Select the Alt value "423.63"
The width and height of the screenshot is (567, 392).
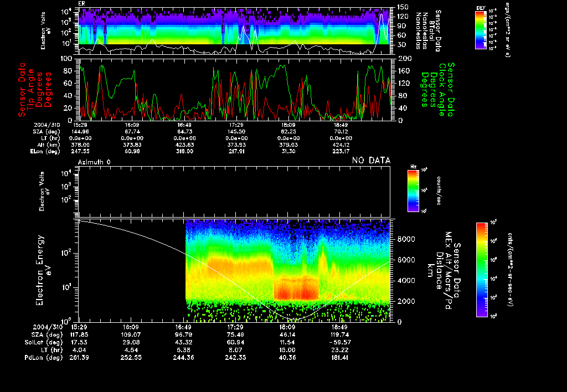click(x=184, y=145)
